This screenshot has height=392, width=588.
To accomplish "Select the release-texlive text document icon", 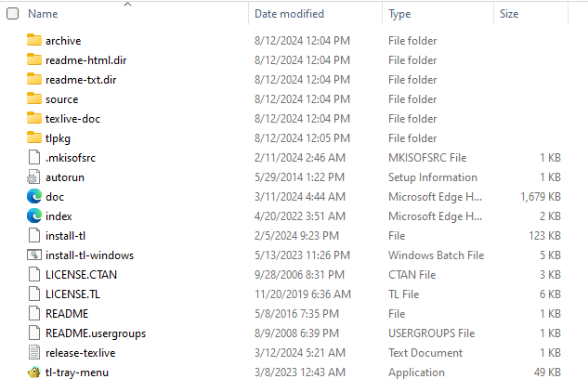I will [34, 353].
